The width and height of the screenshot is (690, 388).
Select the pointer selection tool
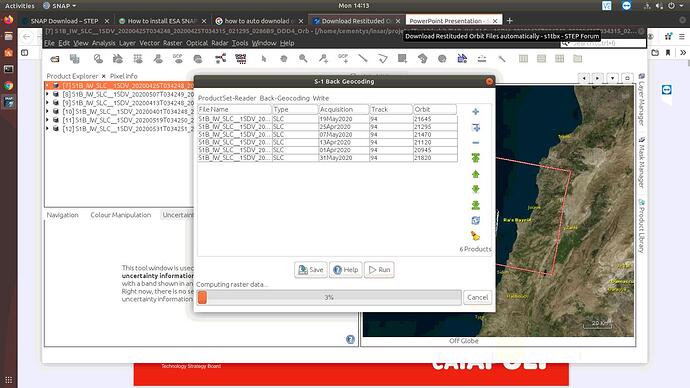pos(264,59)
